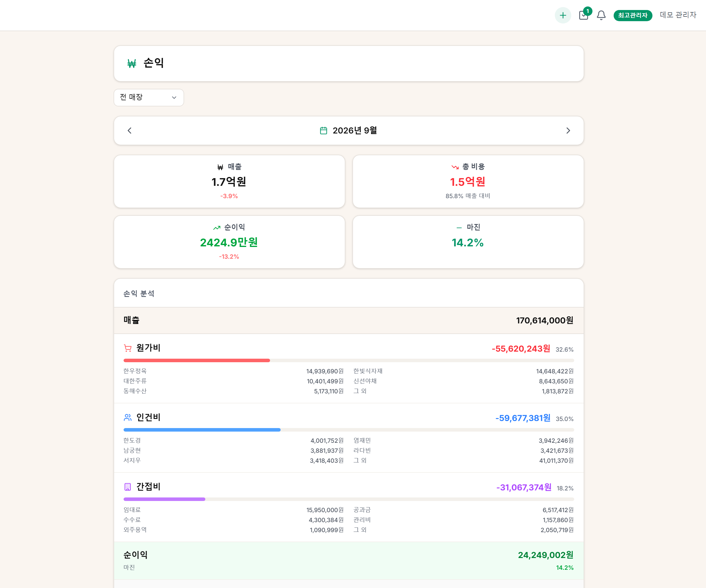The width and height of the screenshot is (706, 588).
Task: Open the 전 매장 store dropdown
Action: 149,97
